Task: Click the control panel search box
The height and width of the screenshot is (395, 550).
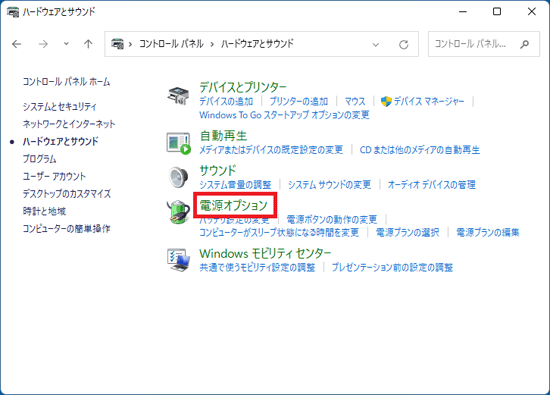Action: point(484,44)
